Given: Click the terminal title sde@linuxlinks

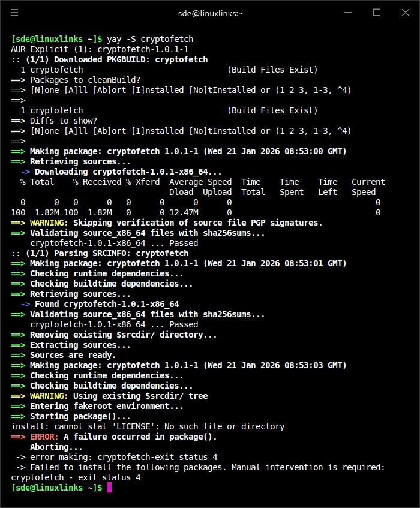Looking at the screenshot, I should tap(209, 13).
